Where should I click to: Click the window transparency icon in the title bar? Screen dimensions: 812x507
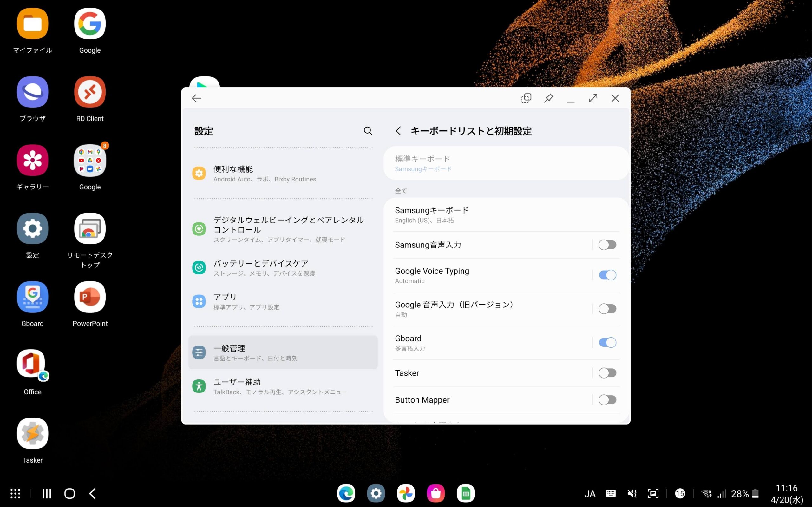(x=526, y=98)
